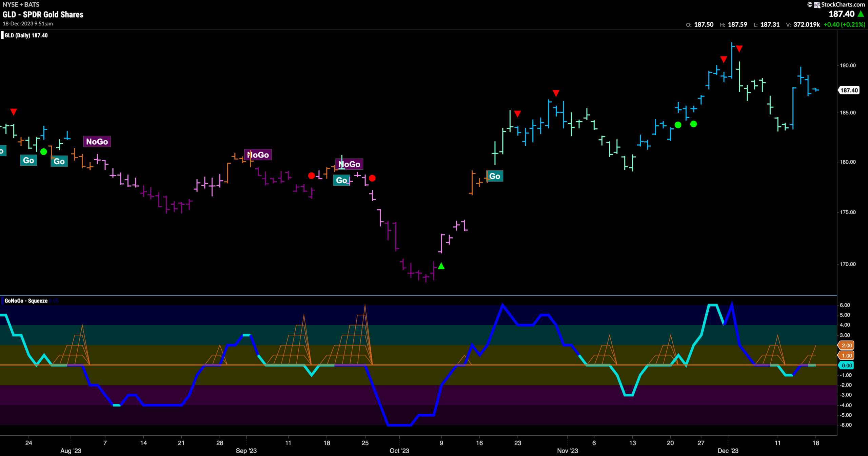The image size is (868, 456).
Task: Click the Go label just before Aug '23
Action: [x=59, y=161]
